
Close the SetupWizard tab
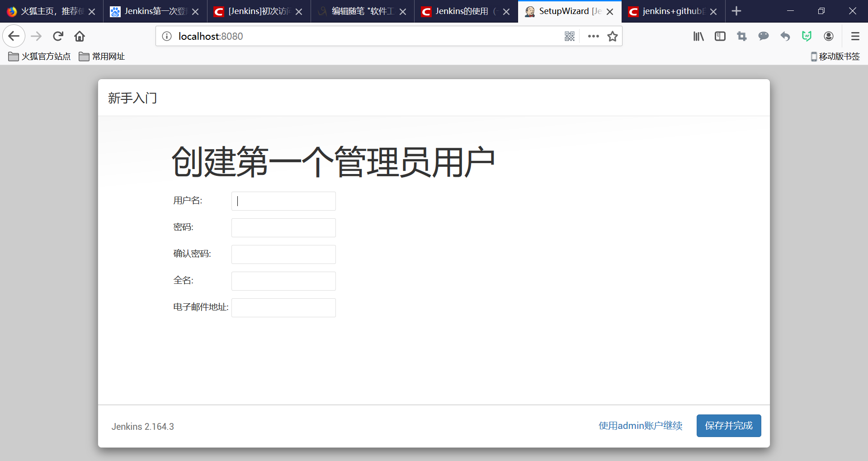coord(610,12)
